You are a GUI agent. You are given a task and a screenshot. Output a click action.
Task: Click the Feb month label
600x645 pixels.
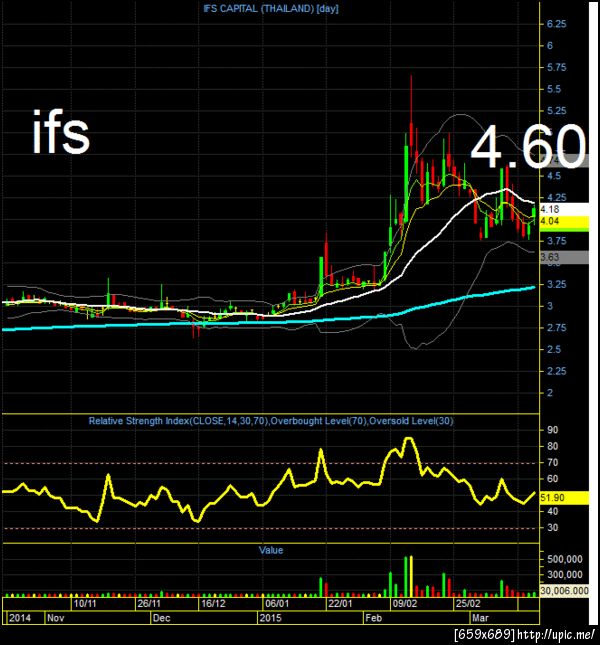pos(373,618)
